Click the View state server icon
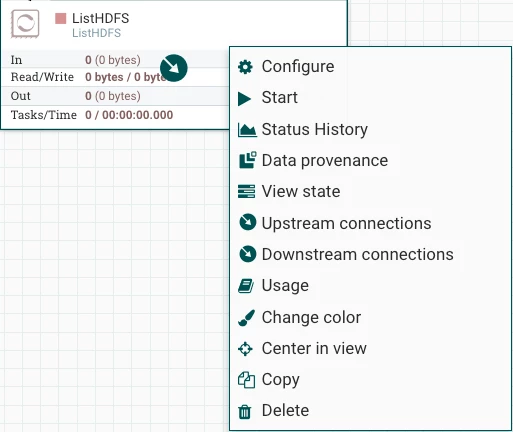 [247, 191]
